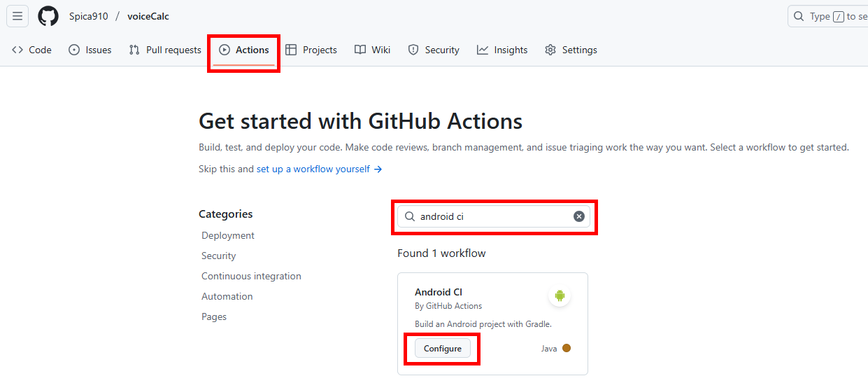868x390 pixels.
Task: Open the hamburger navigation menu
Action: tap(17, 16)
